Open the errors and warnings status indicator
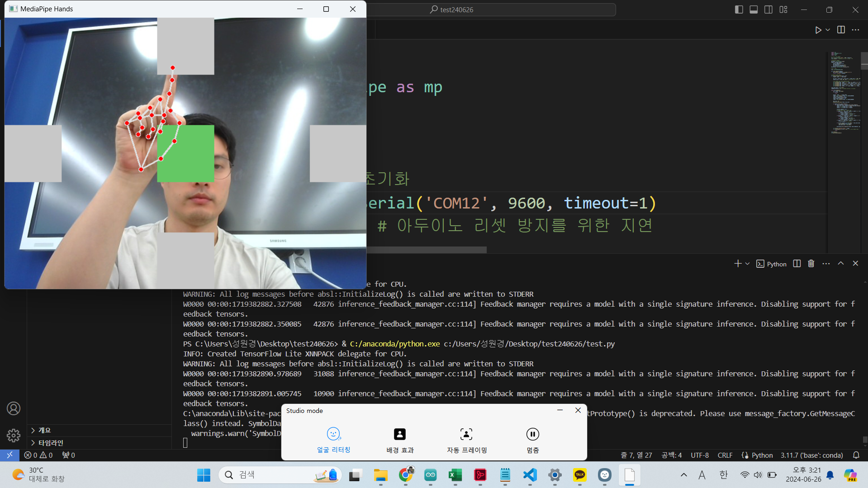 (x=38, y=455)
